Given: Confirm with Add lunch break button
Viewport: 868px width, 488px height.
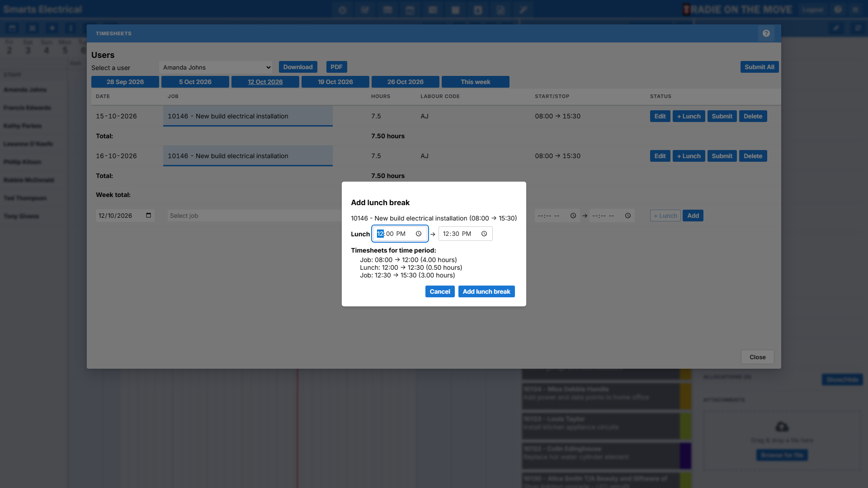Looking at the screenshot, I should click(x=486, y=291).
